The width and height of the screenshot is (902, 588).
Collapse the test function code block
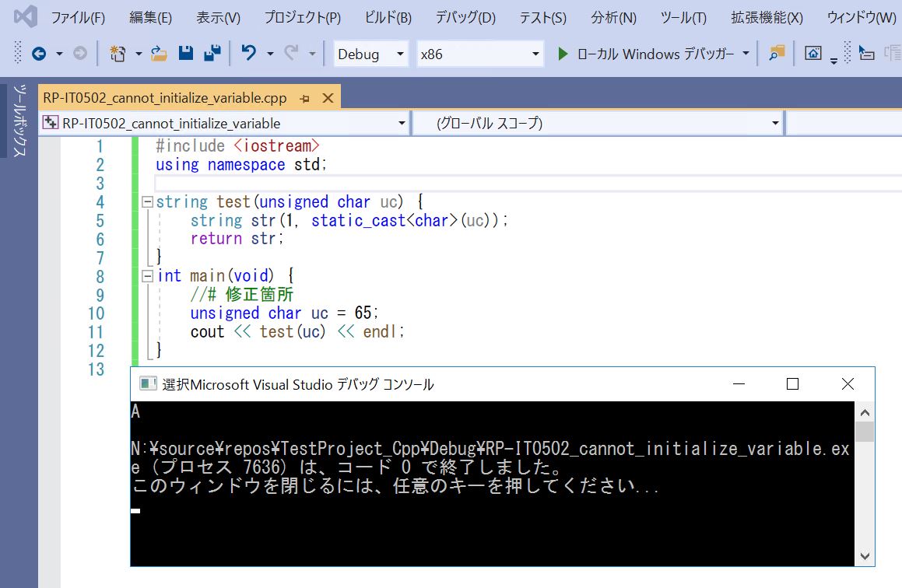click(x=146, y=201)
